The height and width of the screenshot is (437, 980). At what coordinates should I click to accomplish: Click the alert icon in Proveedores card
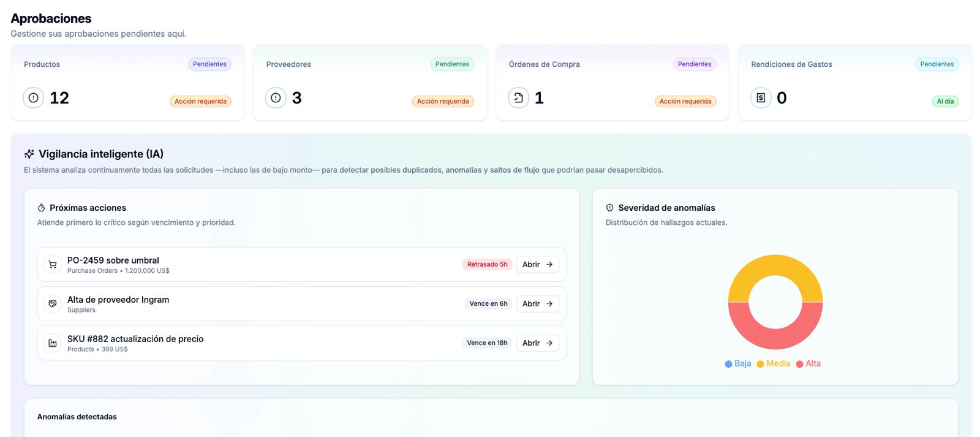[x=276, y=97]
